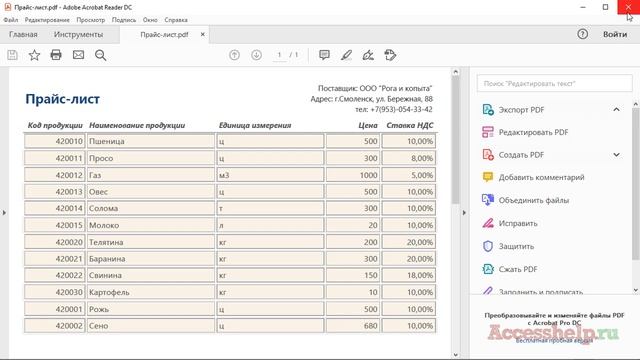Screen dimensions: 640x360
Task: Click the Войти sign-in button
Action: coord(615,34)
